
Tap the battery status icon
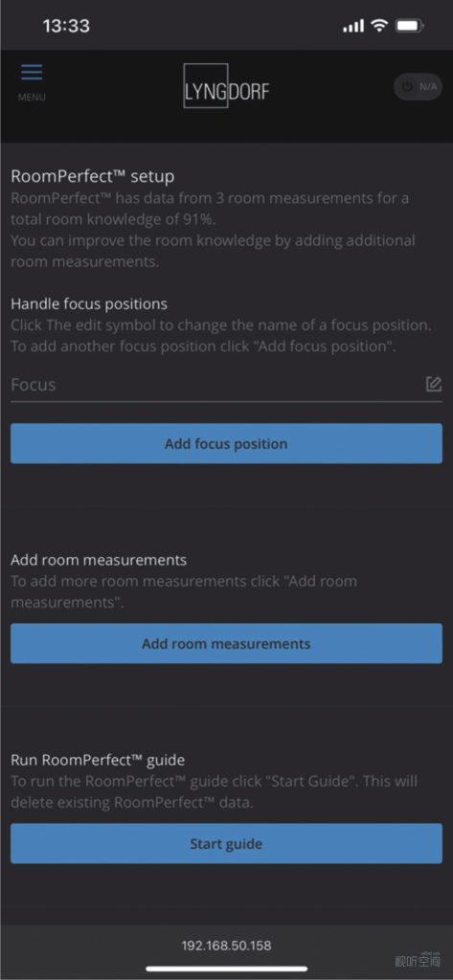click(x=411, y=26)
